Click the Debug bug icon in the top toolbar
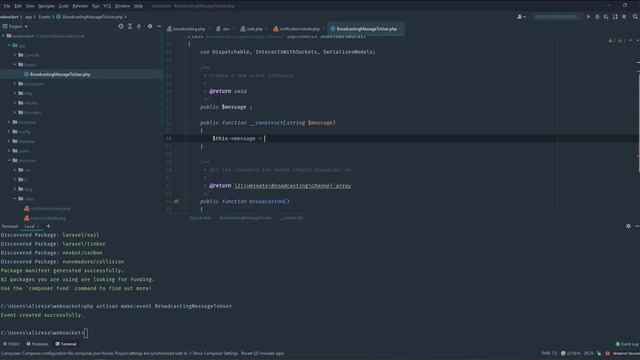This screenshot has height=360, width=640. click(x=597, y=17)
